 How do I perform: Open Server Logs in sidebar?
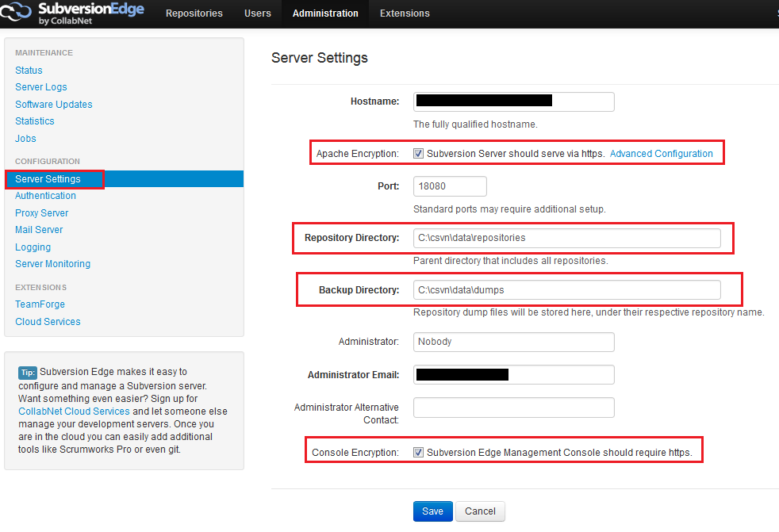click(41, 87)
